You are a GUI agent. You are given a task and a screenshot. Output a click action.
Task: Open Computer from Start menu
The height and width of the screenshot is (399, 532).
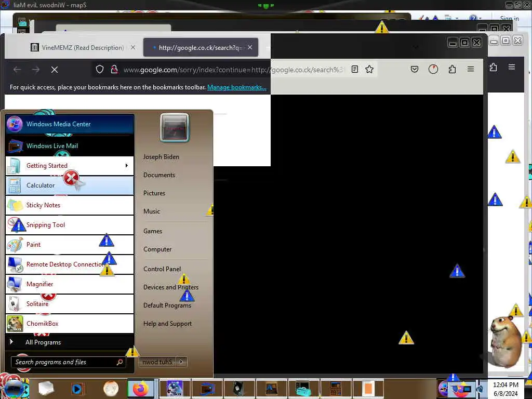pos(157,249)
